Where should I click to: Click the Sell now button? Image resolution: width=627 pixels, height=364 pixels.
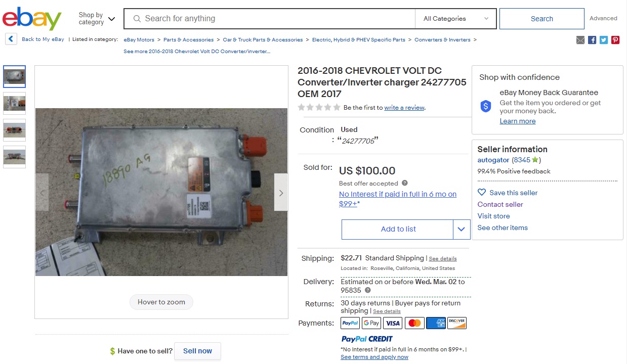point(197,351)
